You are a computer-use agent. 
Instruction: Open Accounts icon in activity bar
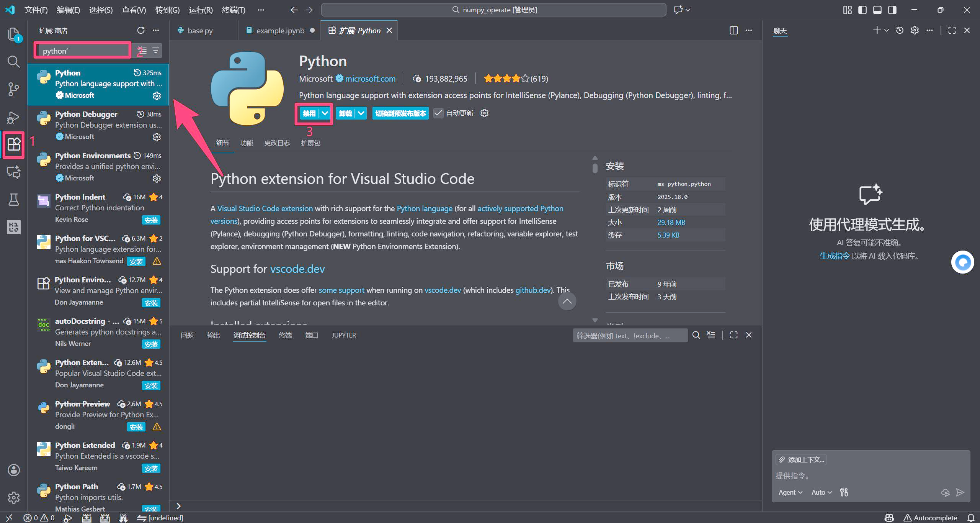coord(13,470)
